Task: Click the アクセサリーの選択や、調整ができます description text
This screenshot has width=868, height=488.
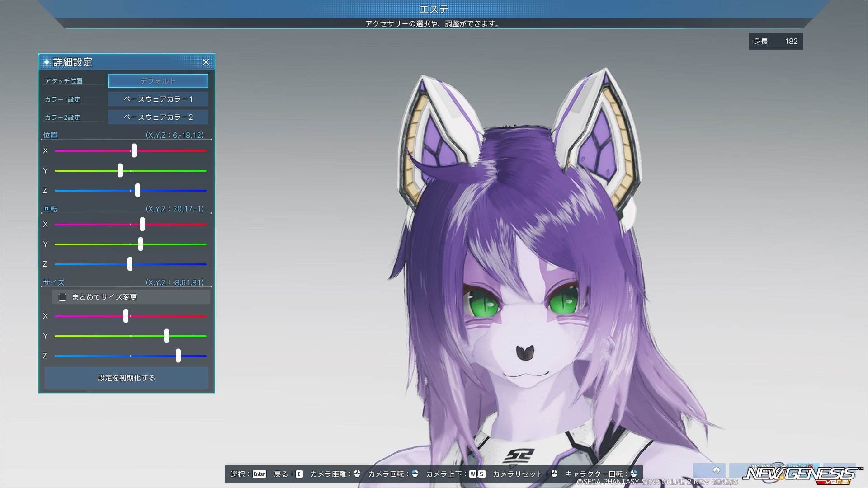Action: pyautogui.click(x=433, y=23)
